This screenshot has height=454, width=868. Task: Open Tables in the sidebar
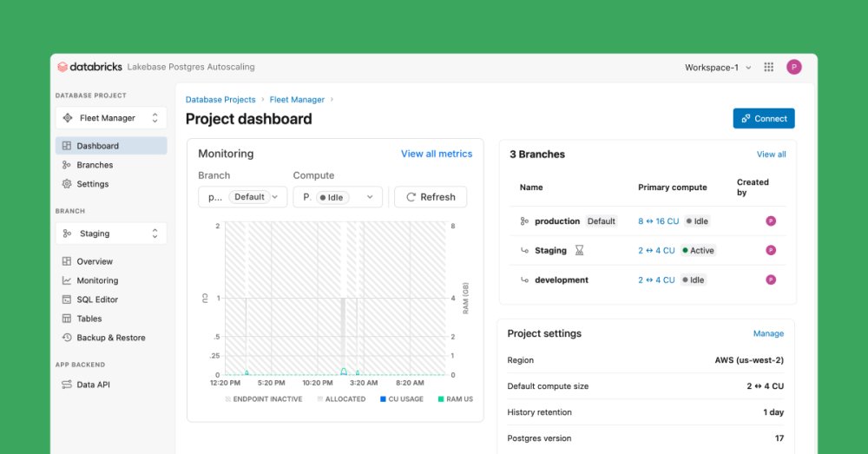coord(111,319)
